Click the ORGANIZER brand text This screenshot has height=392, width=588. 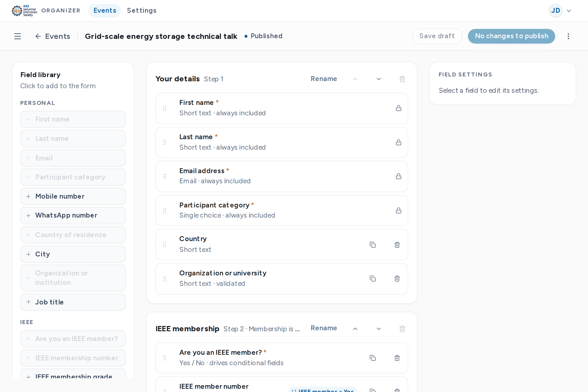[61, 11]
